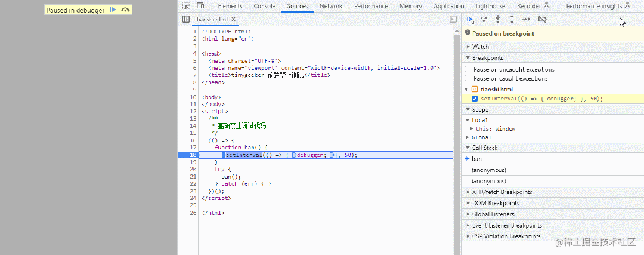Select the first (anonymous) call stack frame

pos(552,170)
